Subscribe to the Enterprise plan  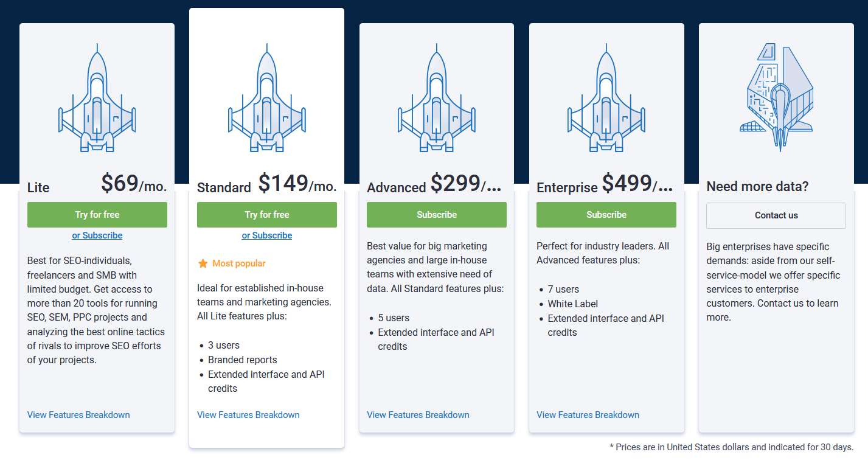pyautogui.click(x=606, y=215)
